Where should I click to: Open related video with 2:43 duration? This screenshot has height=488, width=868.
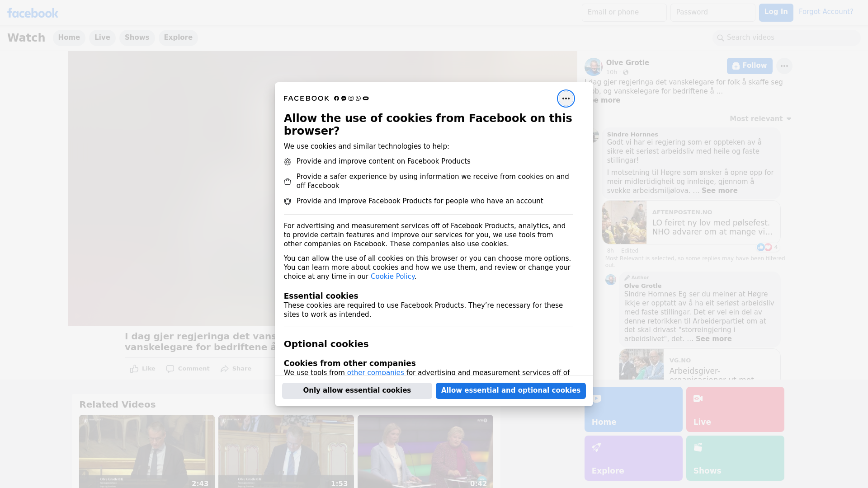point(147,451)
